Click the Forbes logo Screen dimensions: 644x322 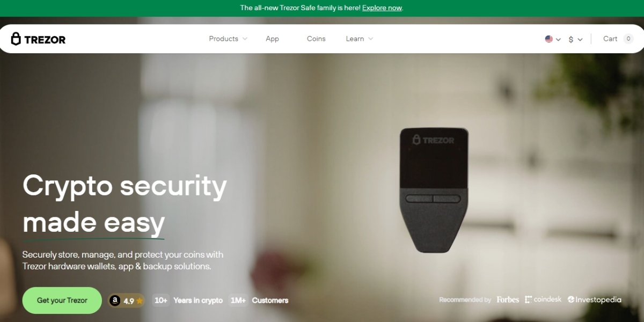[x=508, y=299]
